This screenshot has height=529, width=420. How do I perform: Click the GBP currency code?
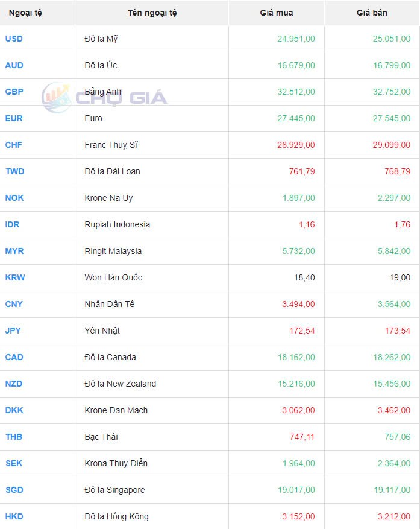14,92
